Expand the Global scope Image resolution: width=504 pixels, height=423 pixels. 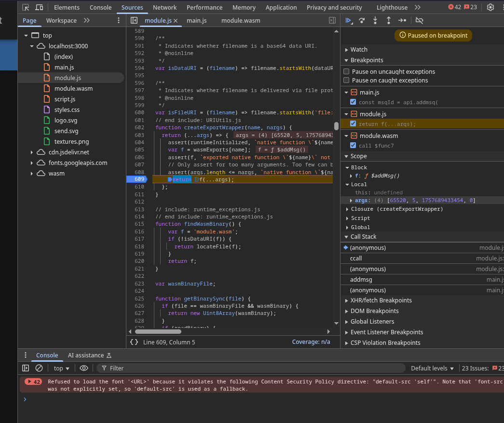(347, 227)
